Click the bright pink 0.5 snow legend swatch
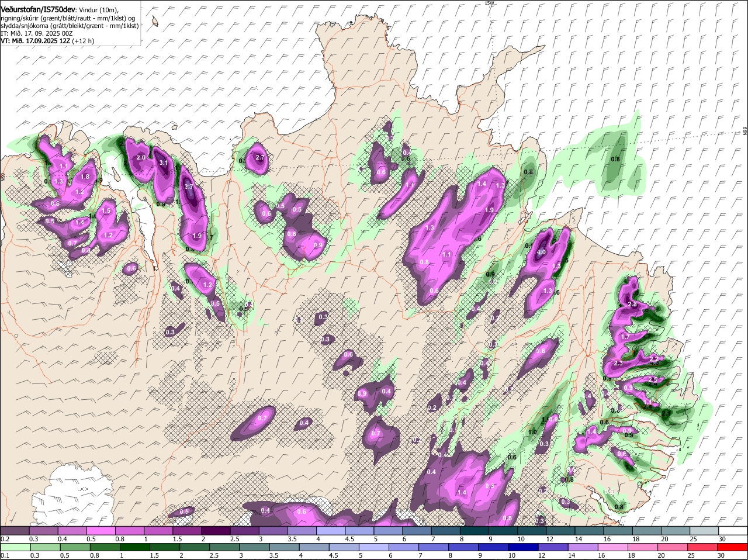 pyautogui.click(x=101, y=531)
